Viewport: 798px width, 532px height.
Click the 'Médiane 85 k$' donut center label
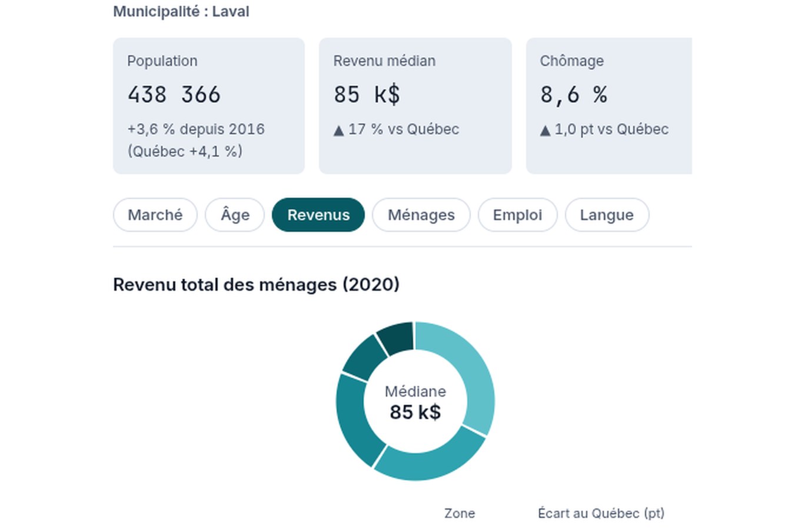point(415,402)
